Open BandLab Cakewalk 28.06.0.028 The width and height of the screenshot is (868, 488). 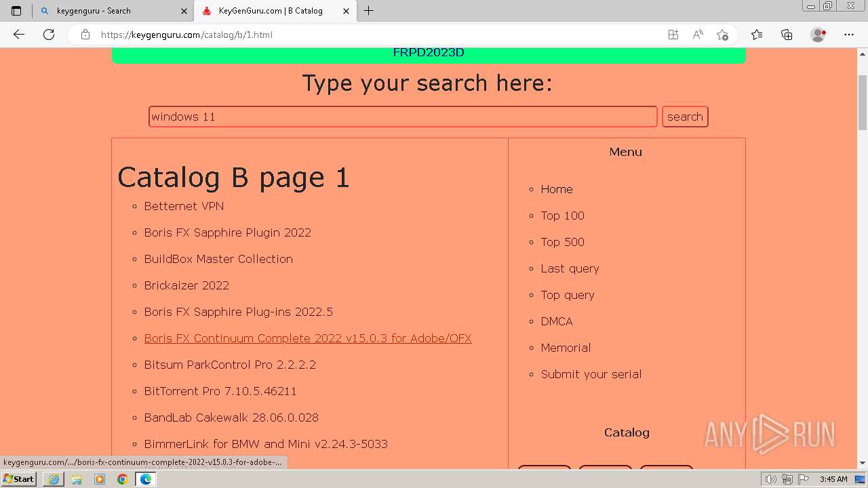pyautogui.click(x=231, y=418)
